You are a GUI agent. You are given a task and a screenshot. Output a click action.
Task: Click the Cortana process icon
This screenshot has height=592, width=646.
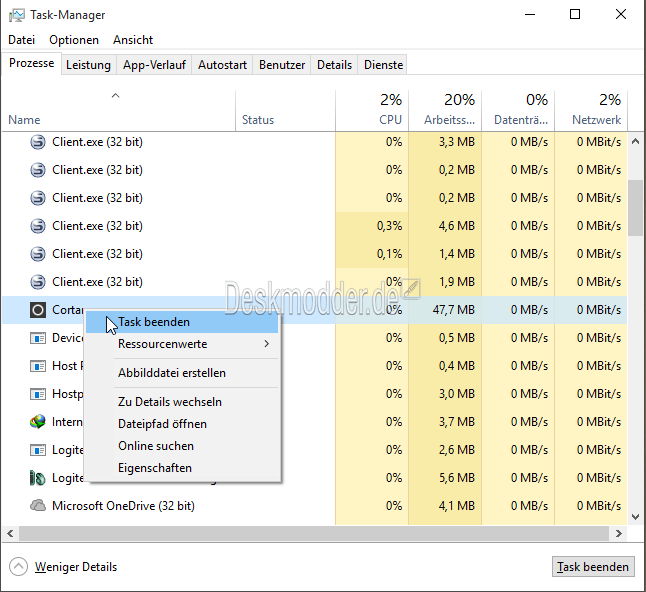coord(38,310)
